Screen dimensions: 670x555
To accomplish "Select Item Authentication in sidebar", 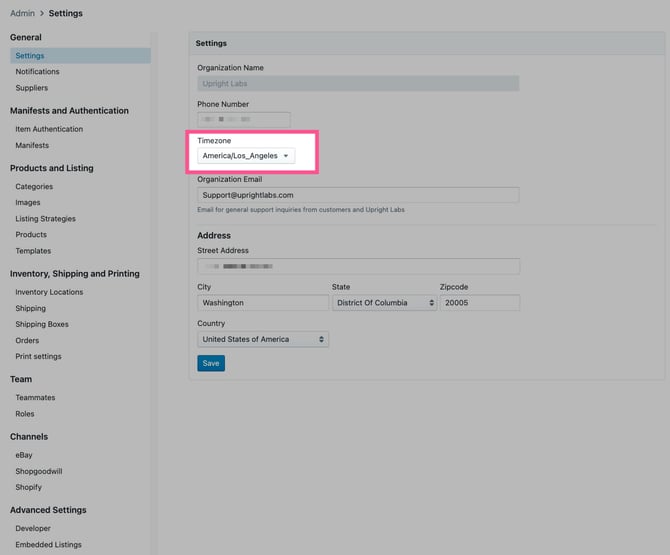I will coord(49,129).
